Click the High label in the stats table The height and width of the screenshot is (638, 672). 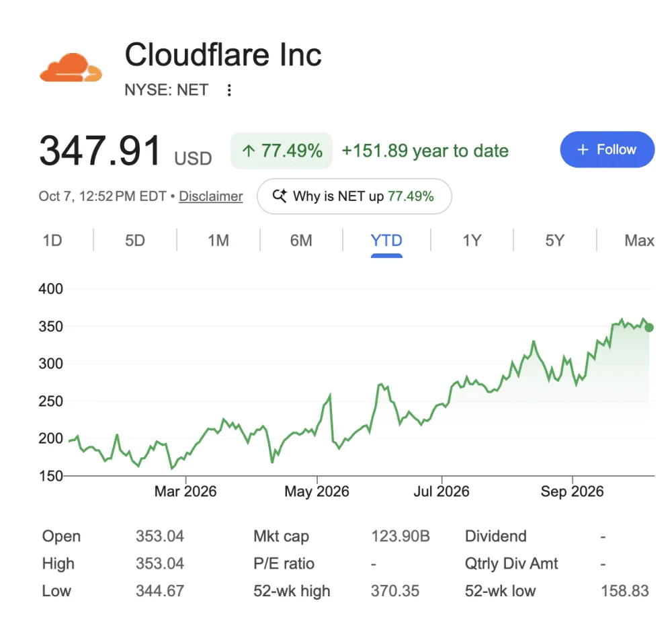tap(58, 564)
